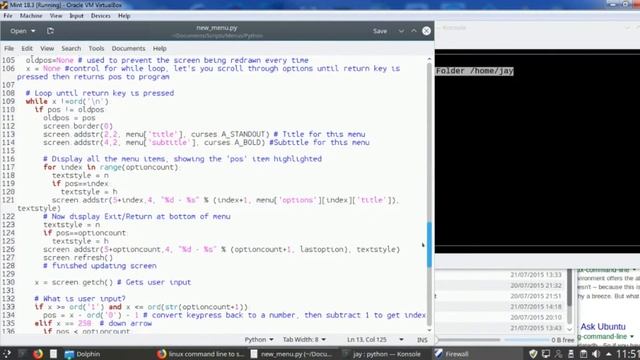Select file row dated 21/07/2015 13:33
Image resolution: width=640 pixels, height=360 pixels.
click(x=501, y=275)
